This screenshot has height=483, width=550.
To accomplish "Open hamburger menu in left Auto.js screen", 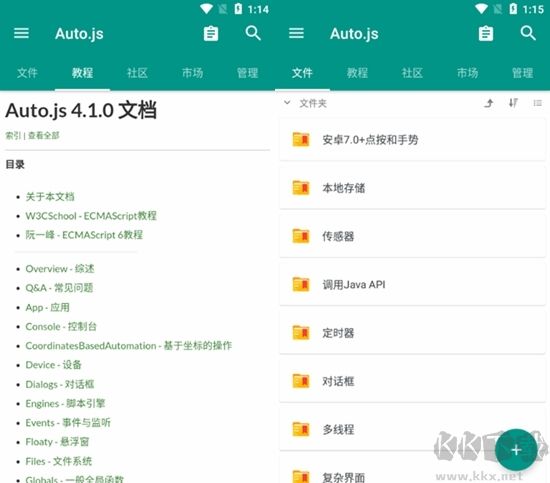I will (21, 33).
